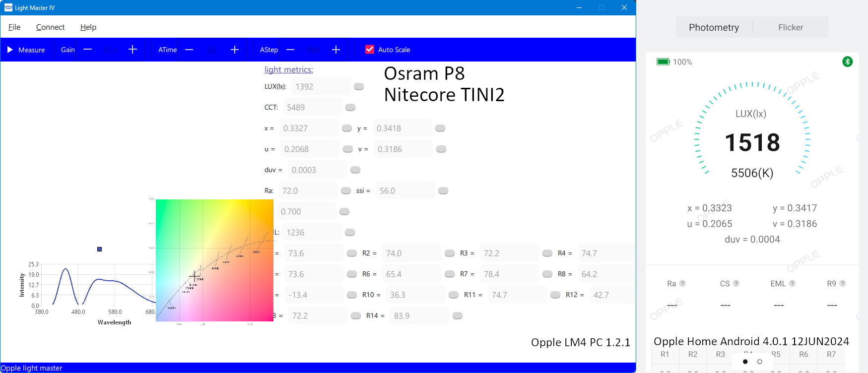The height and width of the screenshot is (373, 868).
Task: Click the R8 field showing 64.2
Action: (x=606, y=274)
